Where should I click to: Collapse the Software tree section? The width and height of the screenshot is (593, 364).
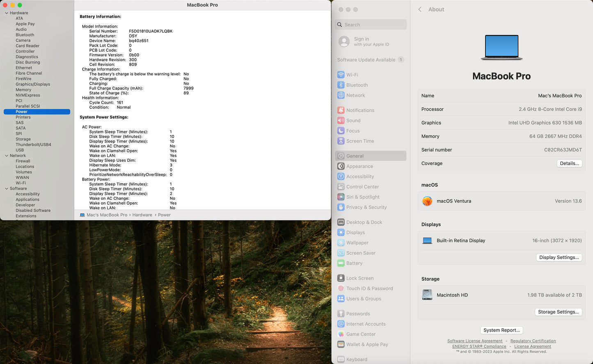point(7,189)
